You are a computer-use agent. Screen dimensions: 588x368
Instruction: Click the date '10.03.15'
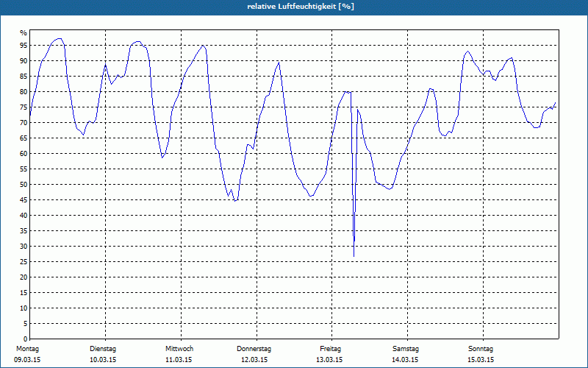pyautogui.click(x=103, y=360)
